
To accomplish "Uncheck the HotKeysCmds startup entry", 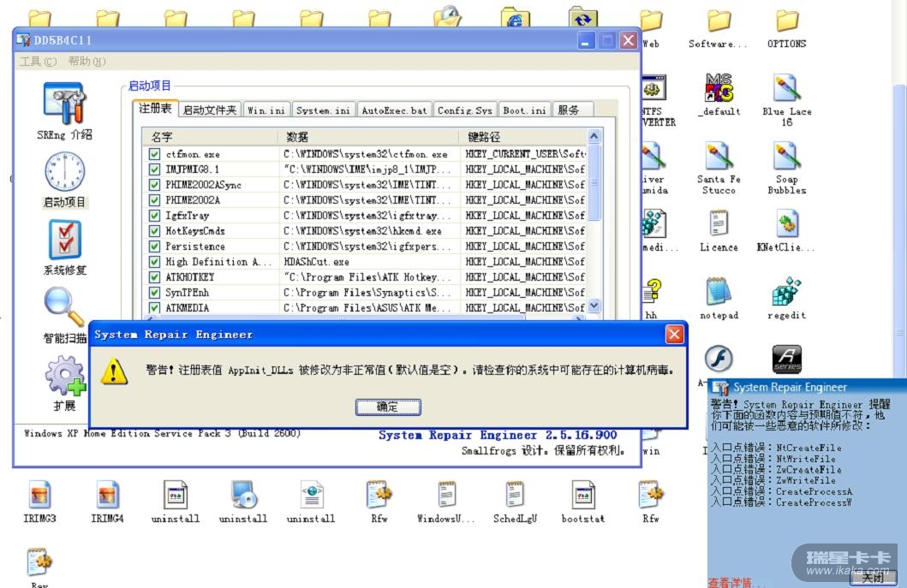I will pos(154,231).
